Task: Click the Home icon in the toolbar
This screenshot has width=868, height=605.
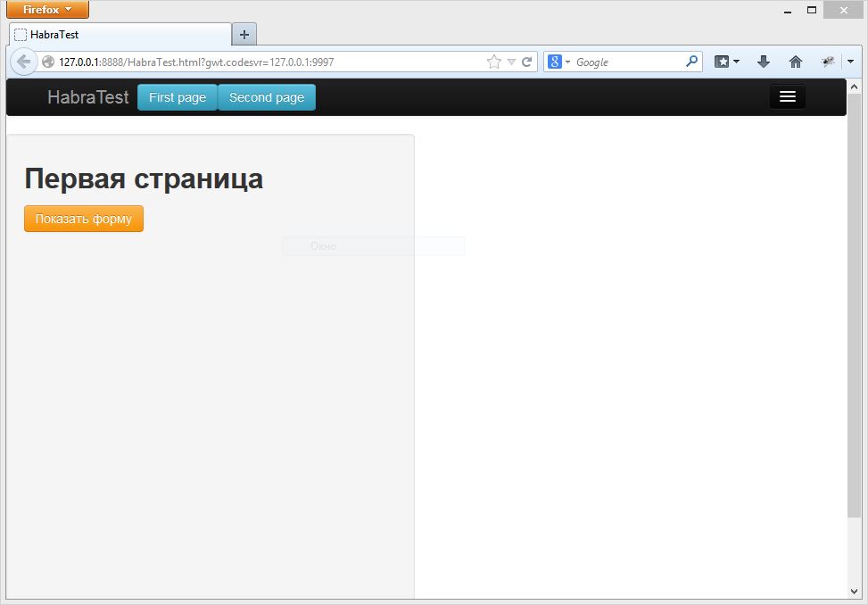Action: (795, 62)
